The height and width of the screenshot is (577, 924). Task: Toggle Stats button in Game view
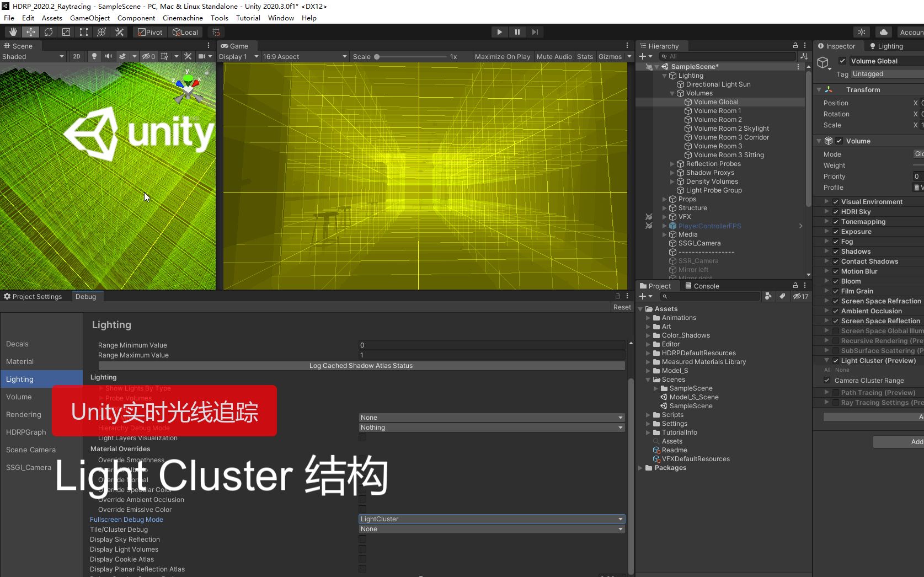point(585,56)
